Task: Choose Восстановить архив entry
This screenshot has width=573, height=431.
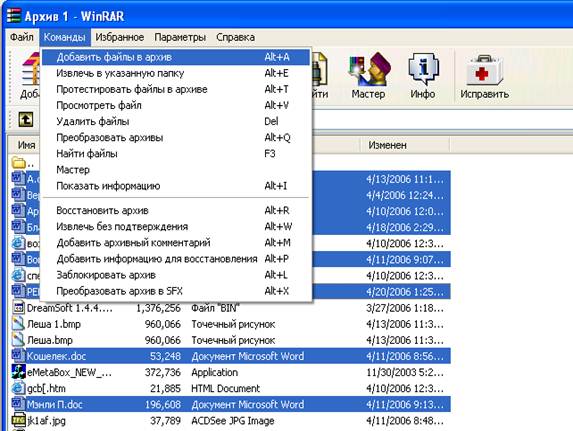Action: pyautogui.click(x=176, y=211)
